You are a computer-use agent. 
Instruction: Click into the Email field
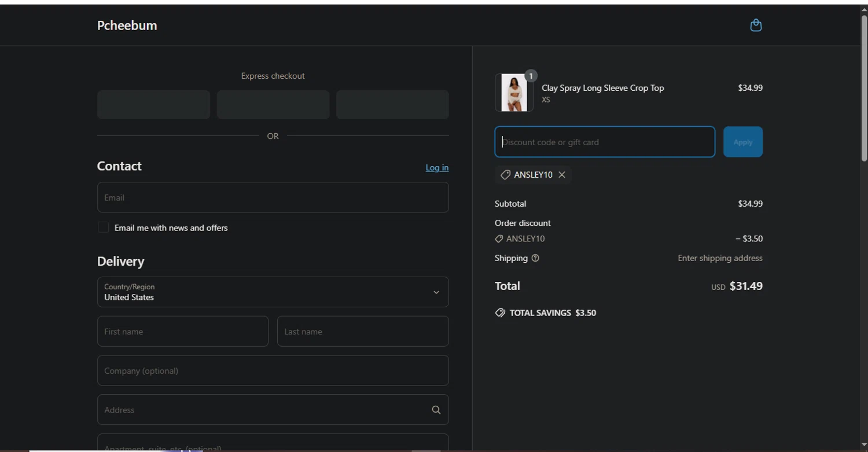[273, 197]
